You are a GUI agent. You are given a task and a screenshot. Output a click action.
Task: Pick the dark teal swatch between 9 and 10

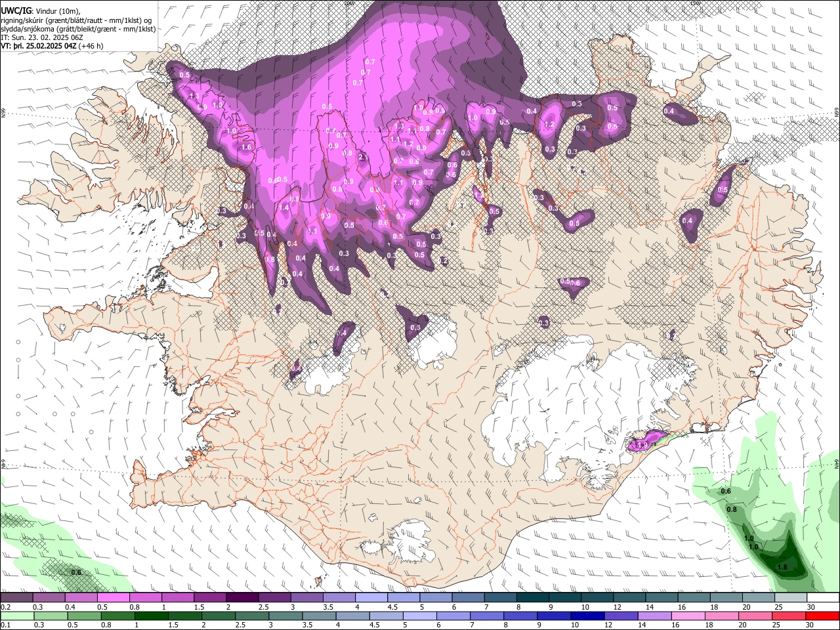564,598
